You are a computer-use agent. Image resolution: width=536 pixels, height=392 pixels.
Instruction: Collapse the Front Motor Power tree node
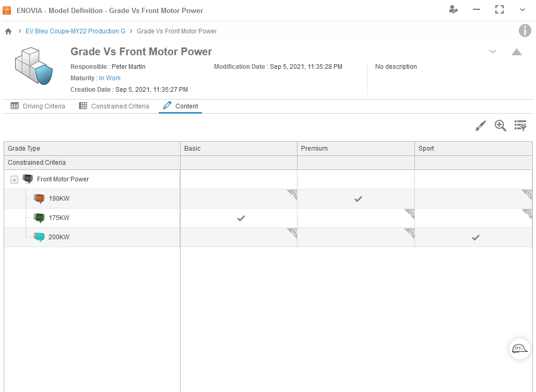tap(15, 179)
